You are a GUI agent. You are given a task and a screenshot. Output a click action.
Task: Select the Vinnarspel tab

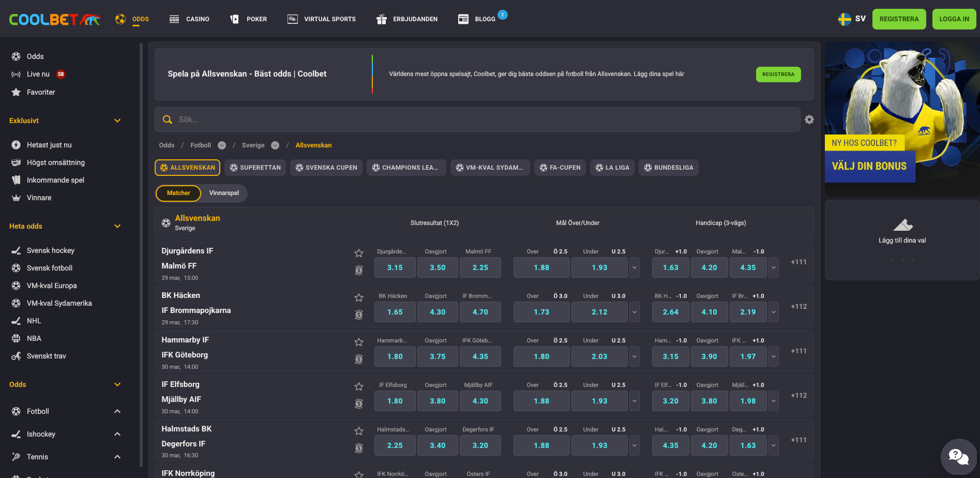[x=224, y=193]
